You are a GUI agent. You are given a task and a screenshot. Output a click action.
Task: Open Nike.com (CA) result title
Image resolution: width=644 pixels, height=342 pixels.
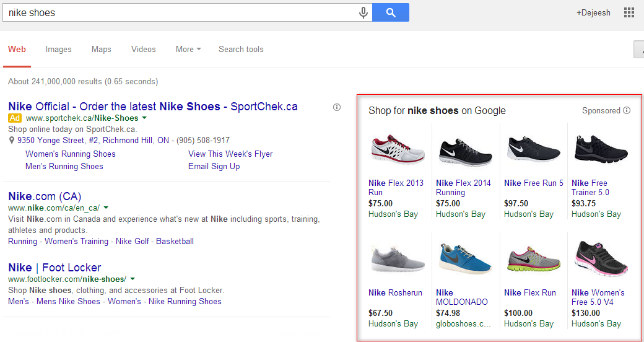pos(45,196)
